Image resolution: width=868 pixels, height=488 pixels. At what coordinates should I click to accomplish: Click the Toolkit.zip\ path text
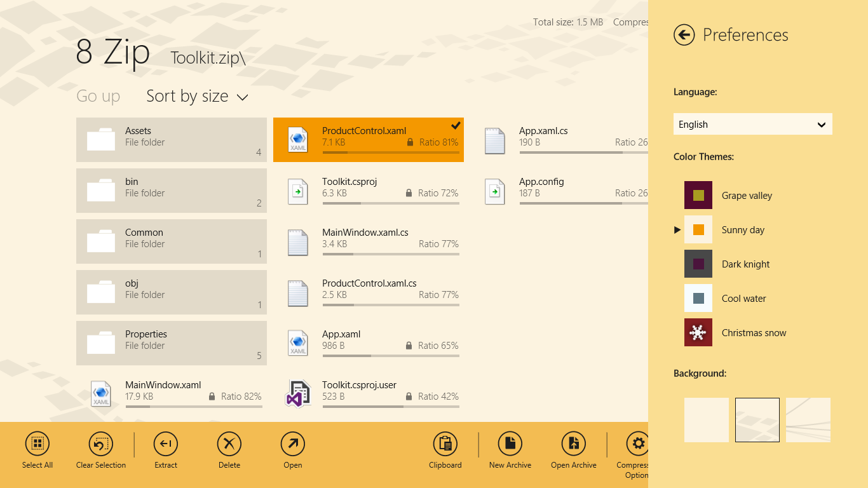tap(208, 58)
